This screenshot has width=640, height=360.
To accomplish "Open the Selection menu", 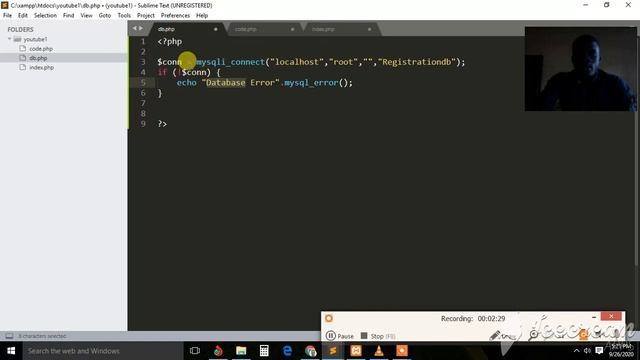I will tap(45, 16).
